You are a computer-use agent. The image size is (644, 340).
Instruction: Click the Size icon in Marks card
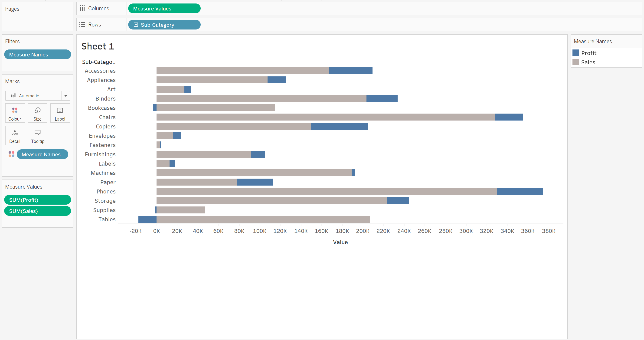coord(37,113)
